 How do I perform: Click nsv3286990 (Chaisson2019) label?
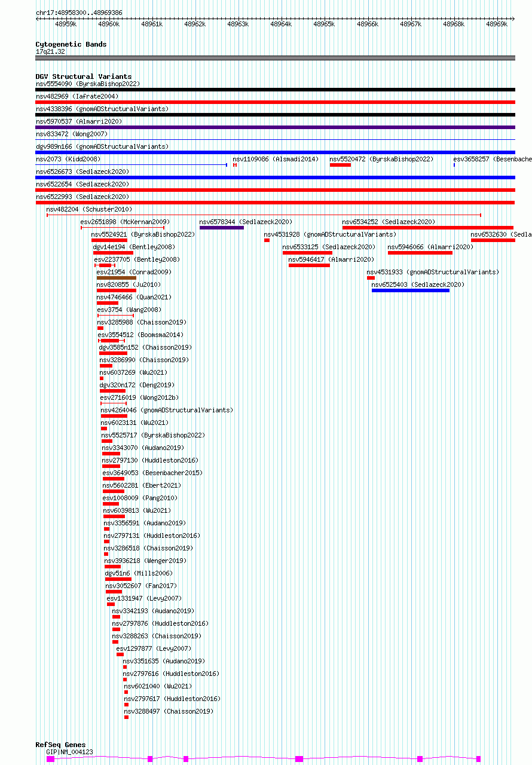(x=144, y=360)
